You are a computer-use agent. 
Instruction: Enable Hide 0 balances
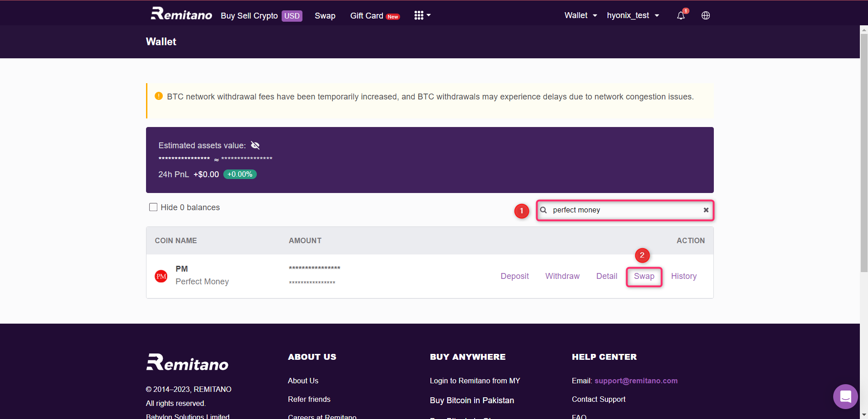(x=153, y=207)
